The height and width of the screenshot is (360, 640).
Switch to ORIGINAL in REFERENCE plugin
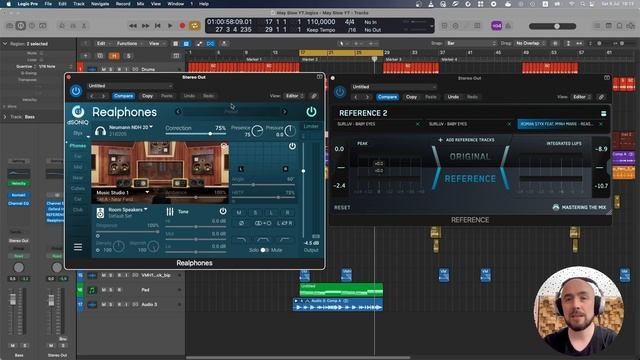point(470,156)
